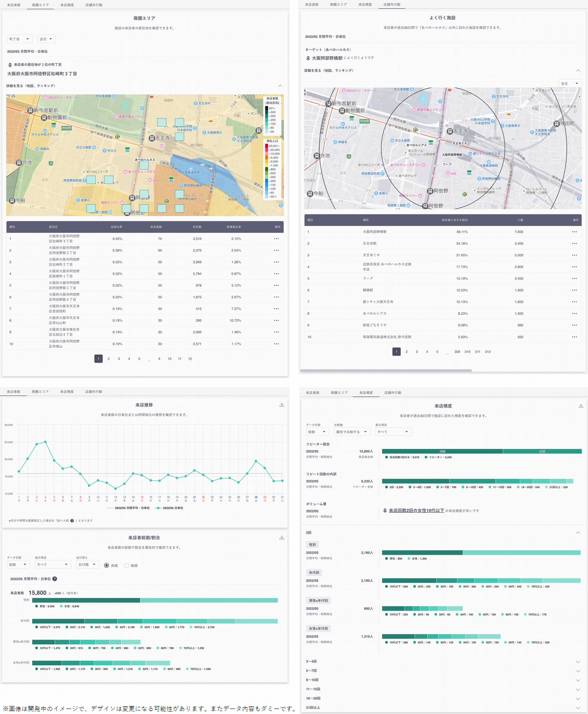
Task: Go to page 2 of residence ranking
Action: pos(109,359)
